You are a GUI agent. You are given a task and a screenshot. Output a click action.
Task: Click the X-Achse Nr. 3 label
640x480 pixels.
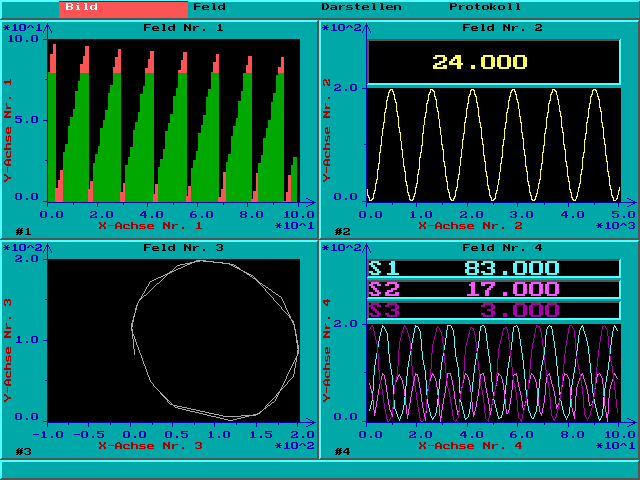[150, 446]
